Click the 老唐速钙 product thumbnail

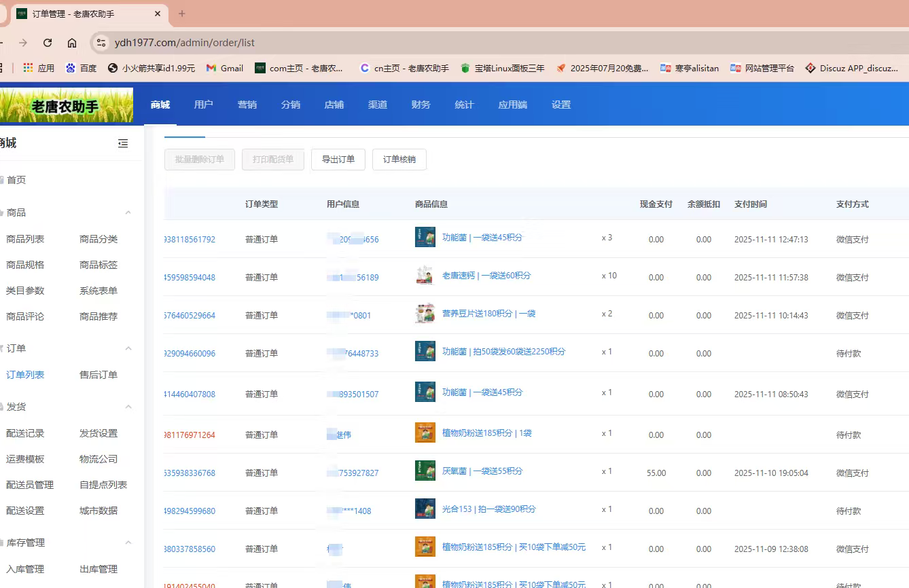(425, 276)
